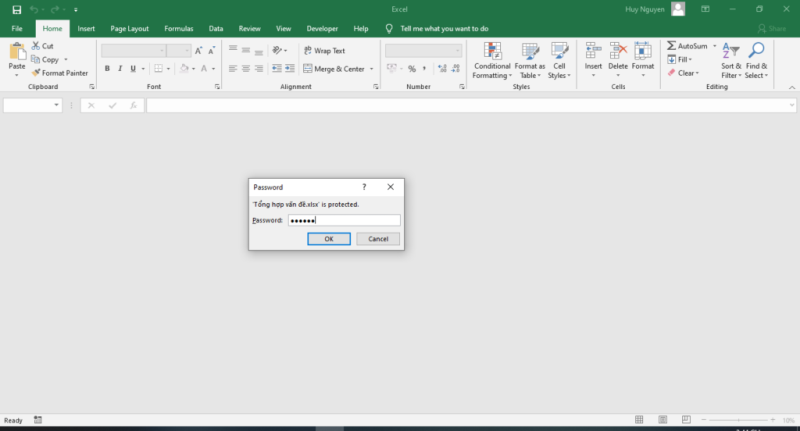800x431 pixels.
Task: Click the Redo icon
Action: 55,10
